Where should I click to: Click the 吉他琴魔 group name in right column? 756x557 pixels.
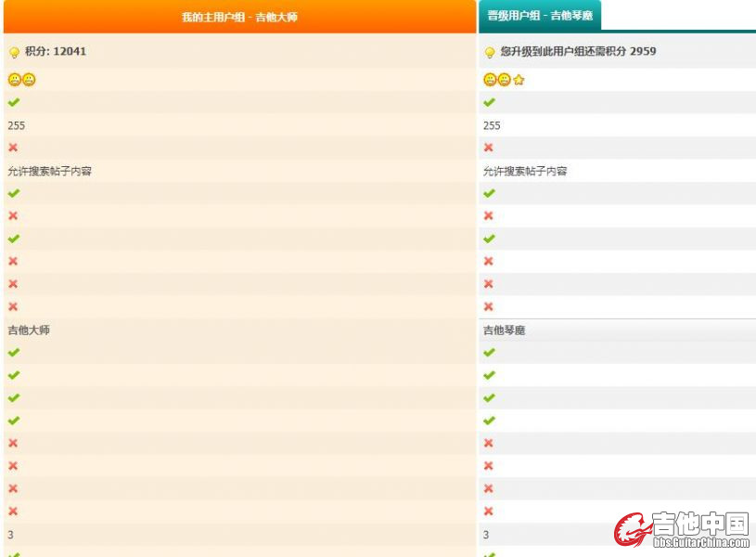505,330
